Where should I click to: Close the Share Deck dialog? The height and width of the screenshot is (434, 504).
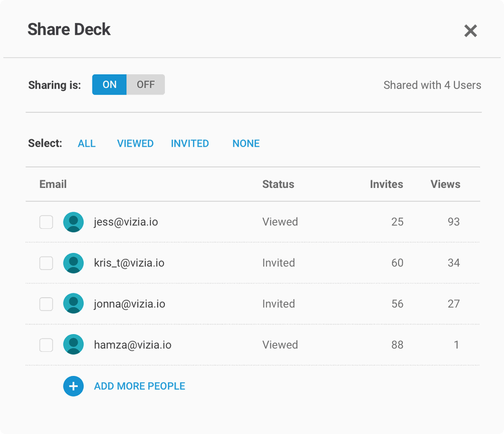tap(471, 31)
